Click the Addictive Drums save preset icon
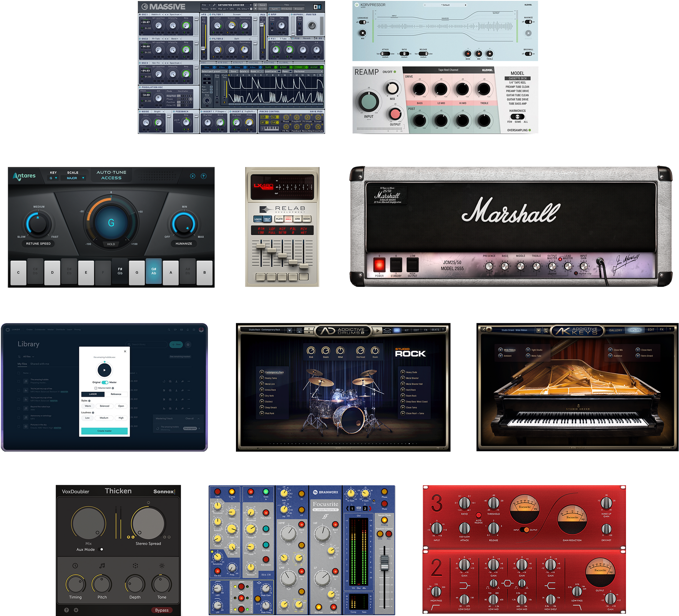 point(300,330)
